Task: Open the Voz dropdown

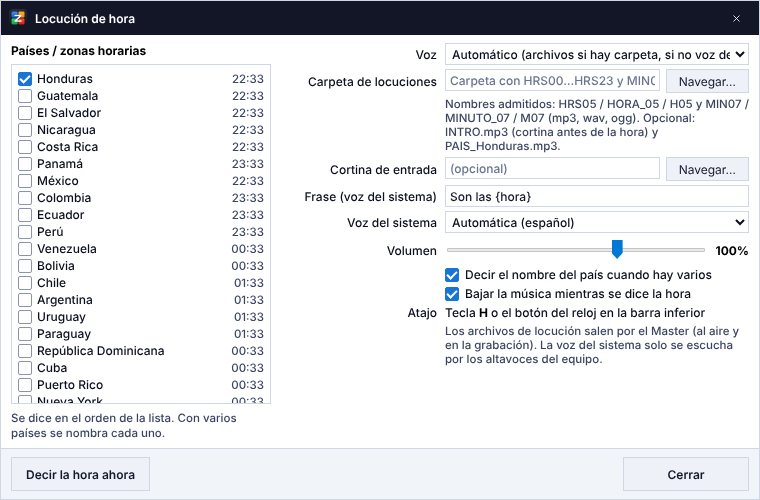Action: pyautogui.click(x=597, y=55)
